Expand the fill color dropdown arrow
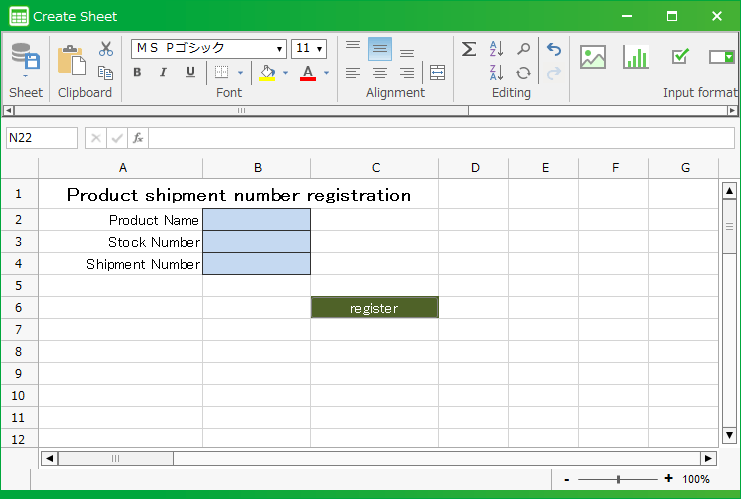This screenshot has width=741, height=499. (285, 73)
